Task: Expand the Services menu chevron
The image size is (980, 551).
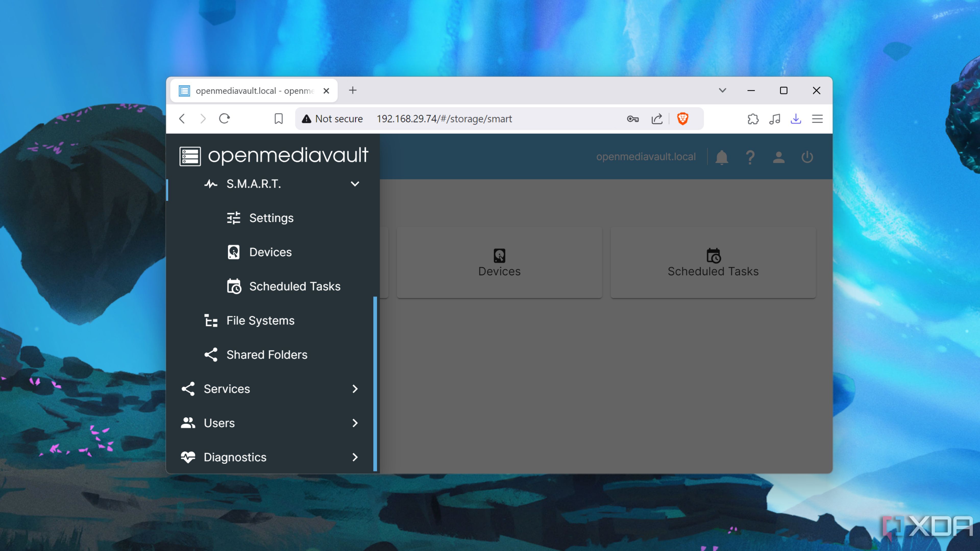Action: (x=355, y=389)
